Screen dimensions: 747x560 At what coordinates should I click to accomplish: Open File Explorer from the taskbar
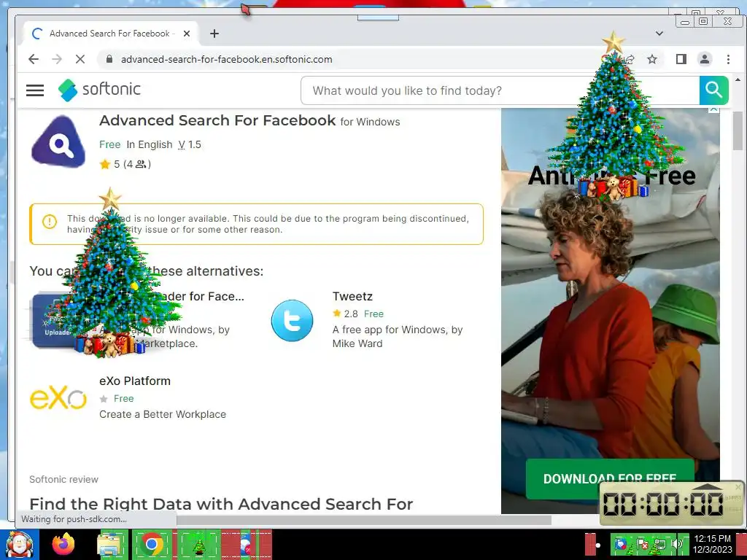(111, 544)
